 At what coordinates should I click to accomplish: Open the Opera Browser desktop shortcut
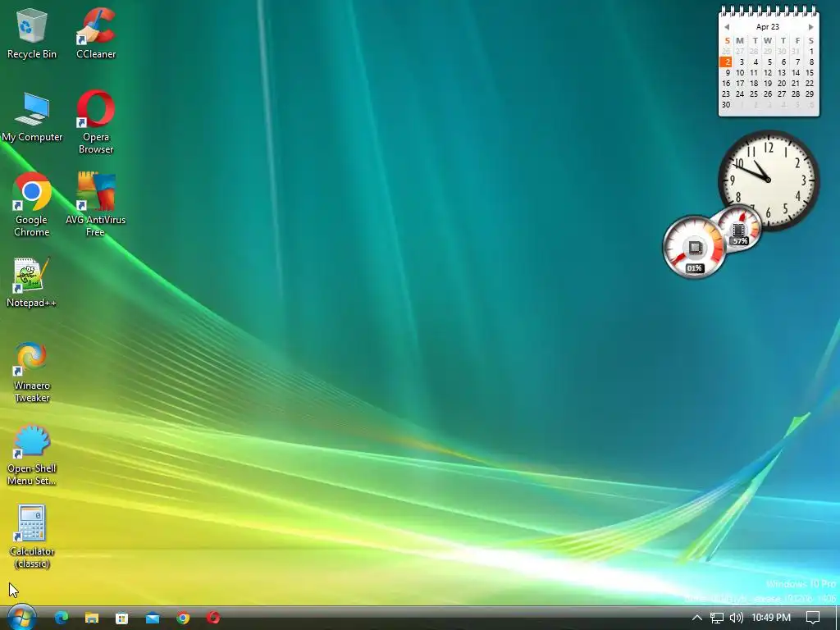(96, 122)
